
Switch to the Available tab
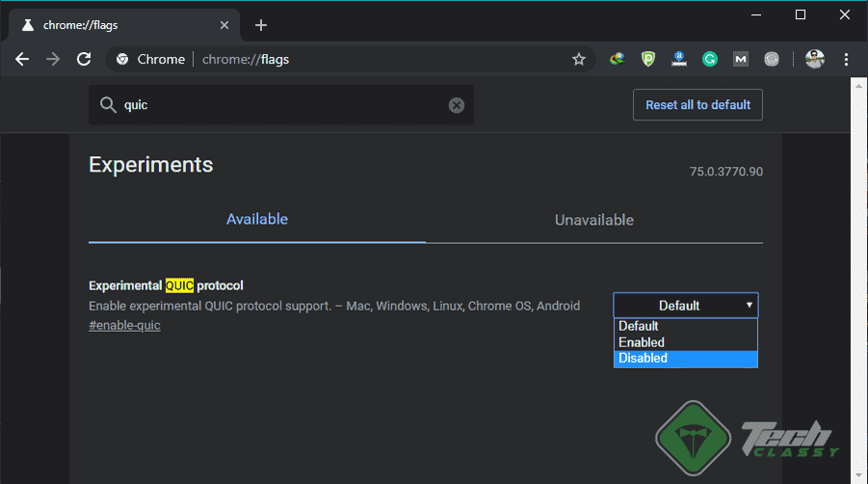click(x=257, y=219)
